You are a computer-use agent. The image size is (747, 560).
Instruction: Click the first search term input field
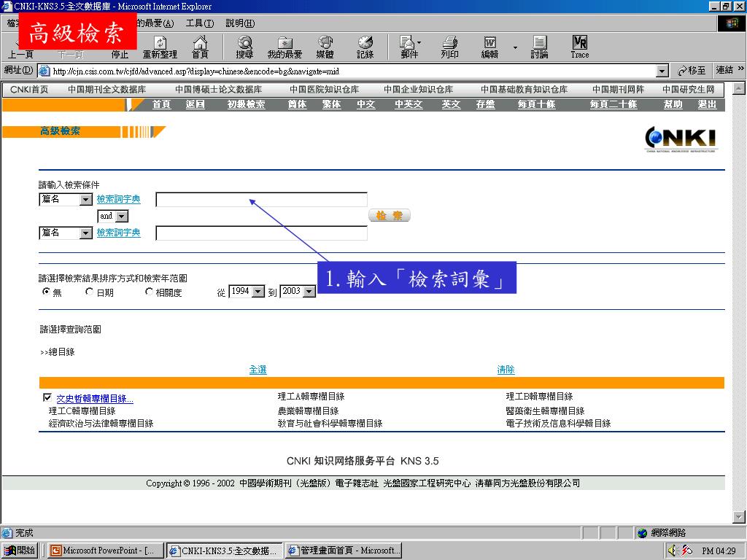(x=262, y=200)
